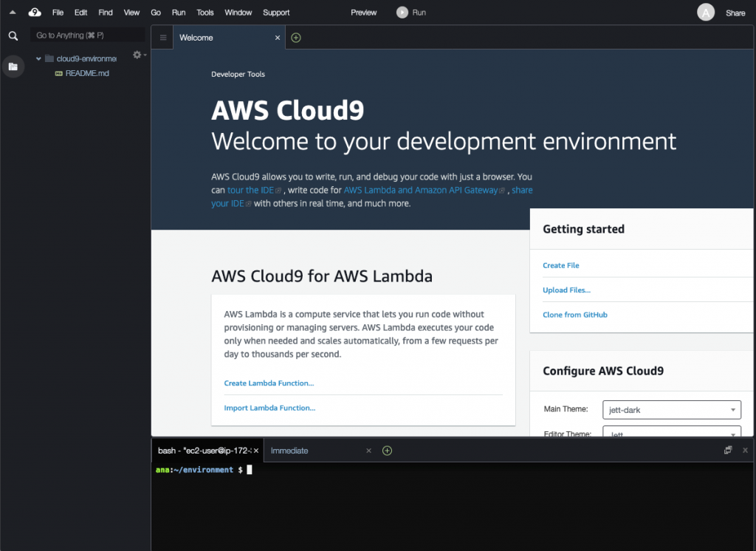Click the Preview button

(363, 13)
